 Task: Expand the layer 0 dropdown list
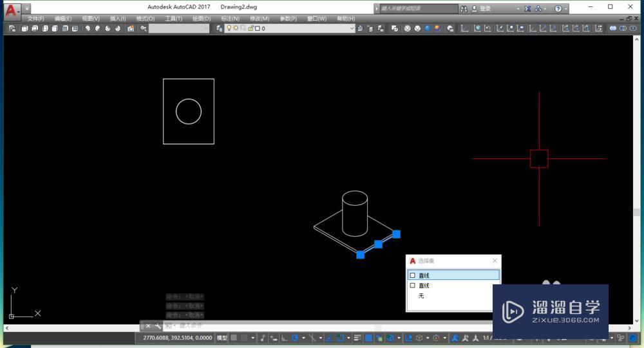coord(352,28)
